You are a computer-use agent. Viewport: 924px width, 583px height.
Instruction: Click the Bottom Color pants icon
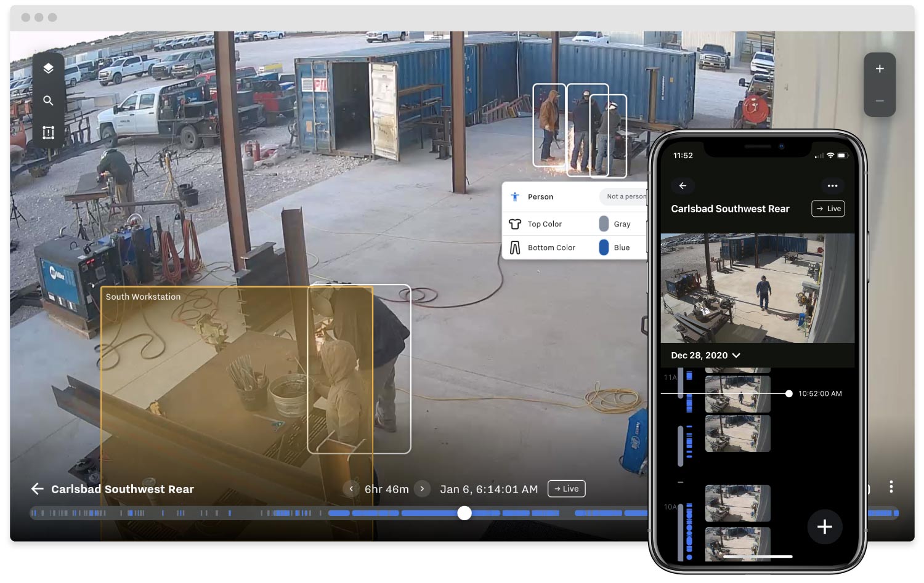(x=515, y=247)
